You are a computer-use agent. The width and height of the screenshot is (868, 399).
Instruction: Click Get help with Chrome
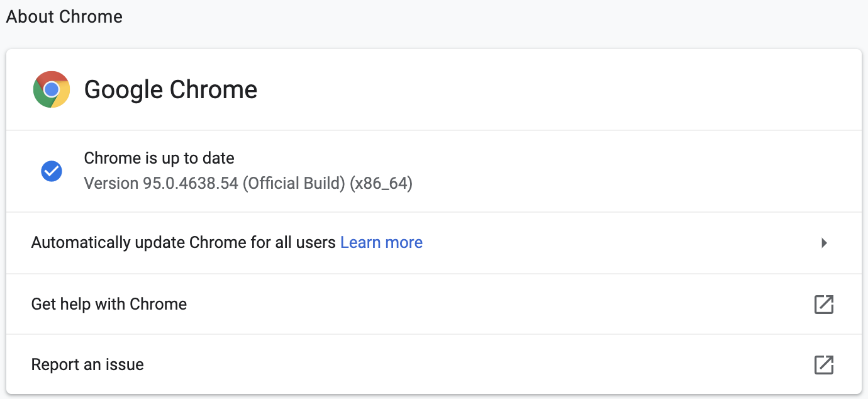tap(108, 304)
